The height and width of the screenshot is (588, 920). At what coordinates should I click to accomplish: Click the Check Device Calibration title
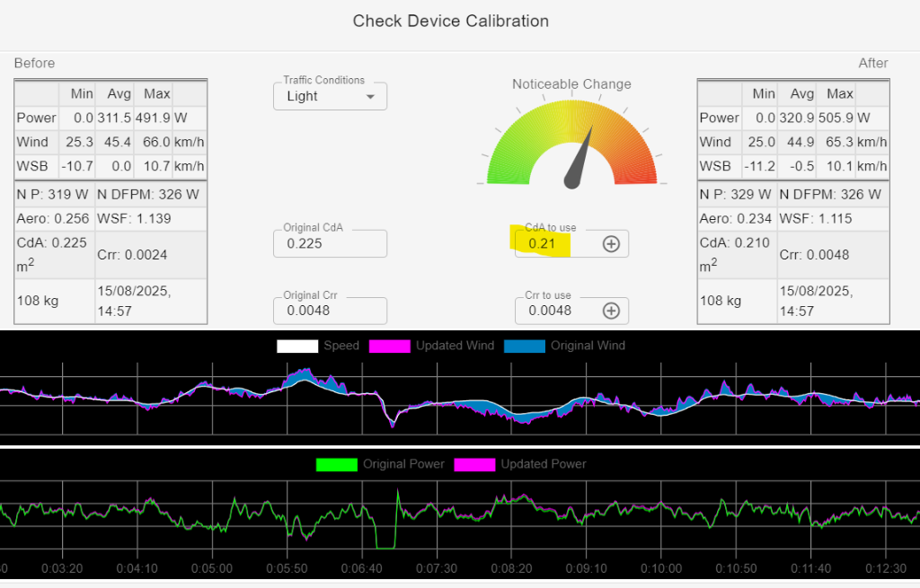click(450, 21)
